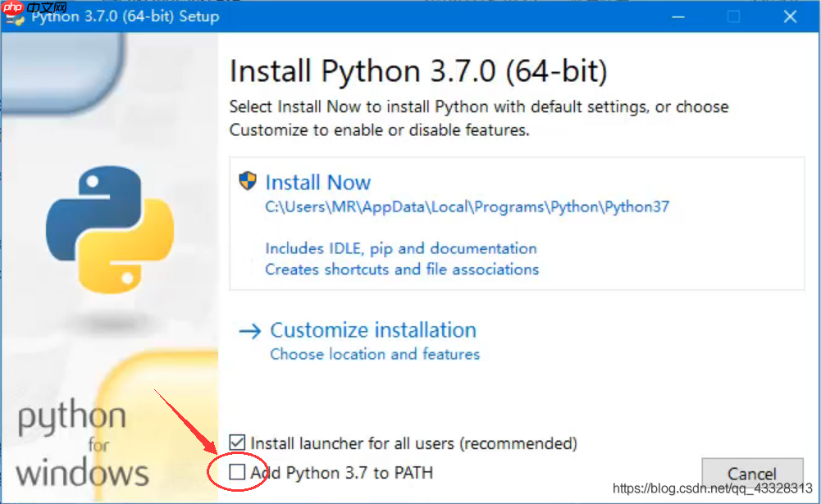The height and width of the screenshot is (504, 821).
Task: Click 'Creates shortcuts and file associations' text
Action: click(x=402, y=269)
